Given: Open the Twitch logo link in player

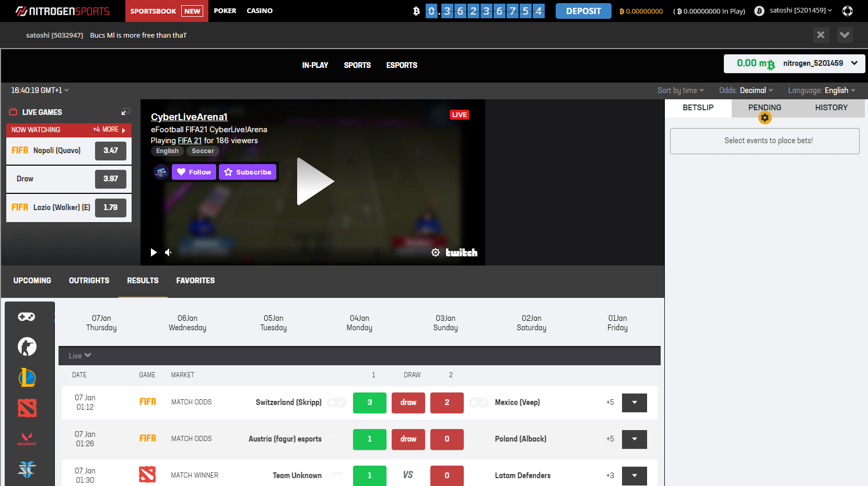Looking at the screenshot, I should point(461,252).
